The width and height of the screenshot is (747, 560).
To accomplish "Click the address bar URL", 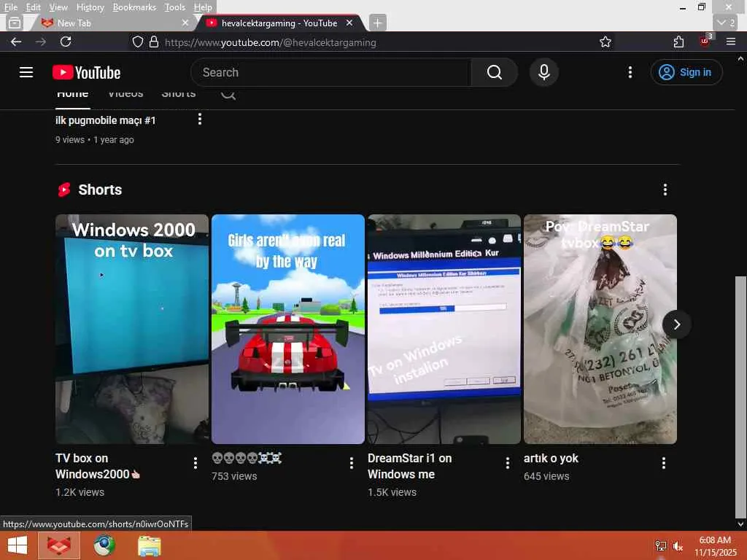I will coord(270,42).
